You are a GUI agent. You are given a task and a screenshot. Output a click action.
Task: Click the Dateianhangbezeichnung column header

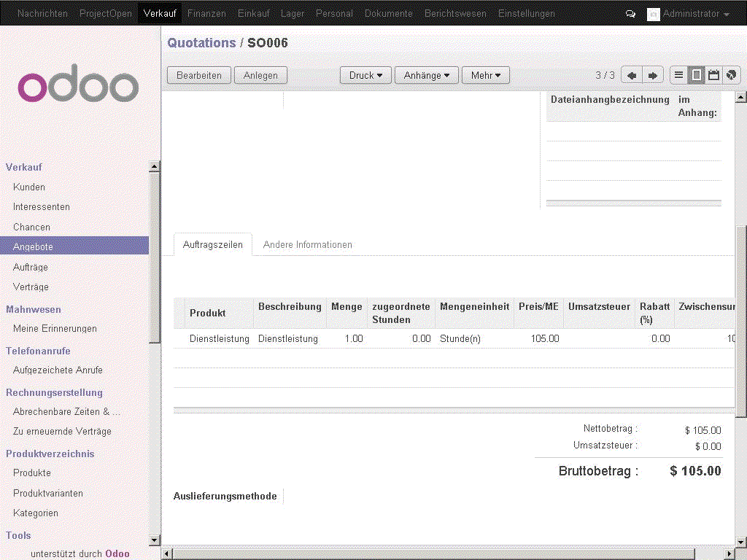pyautogui.click(x=610, y=99)
